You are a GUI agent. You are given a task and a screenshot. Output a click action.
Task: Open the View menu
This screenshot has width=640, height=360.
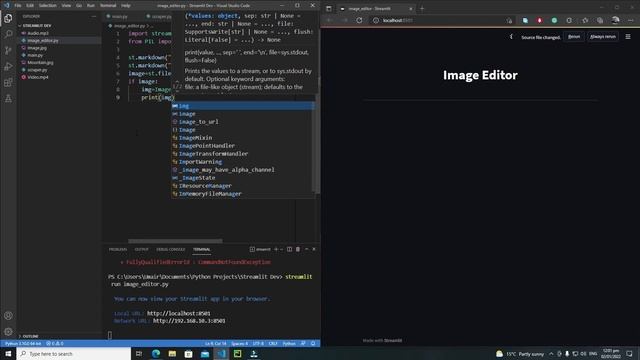pos(66,5)
